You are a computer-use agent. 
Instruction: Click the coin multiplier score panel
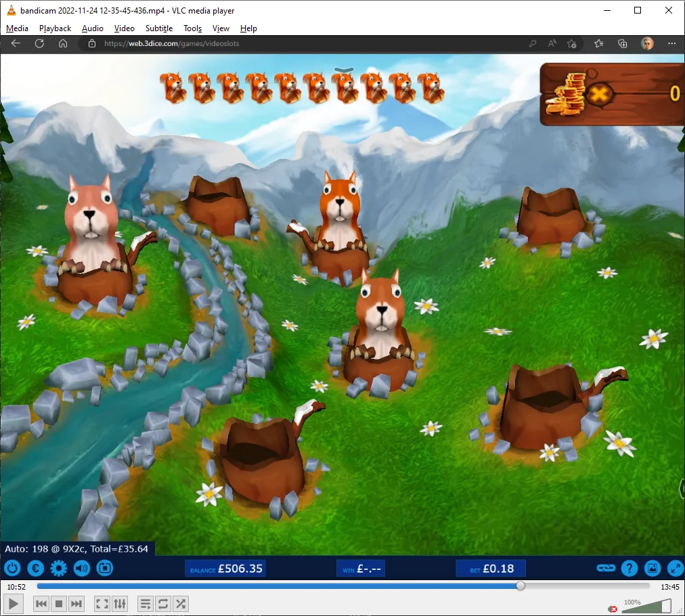click(613, 94)
